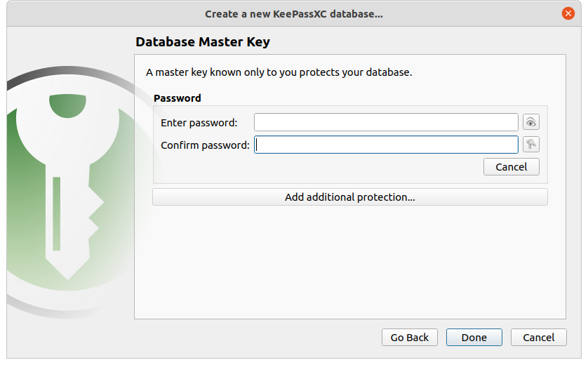
Task: Click the master key description text
Action: coord(279,72)
